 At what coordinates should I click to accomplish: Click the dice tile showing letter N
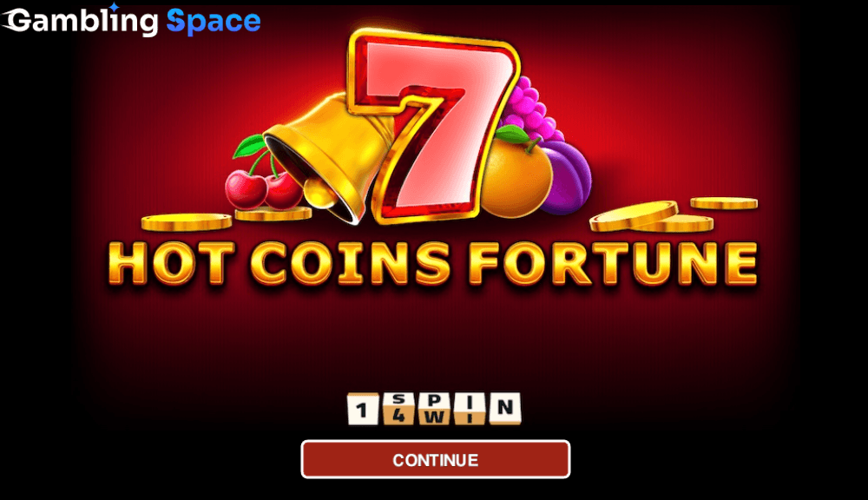505,408
